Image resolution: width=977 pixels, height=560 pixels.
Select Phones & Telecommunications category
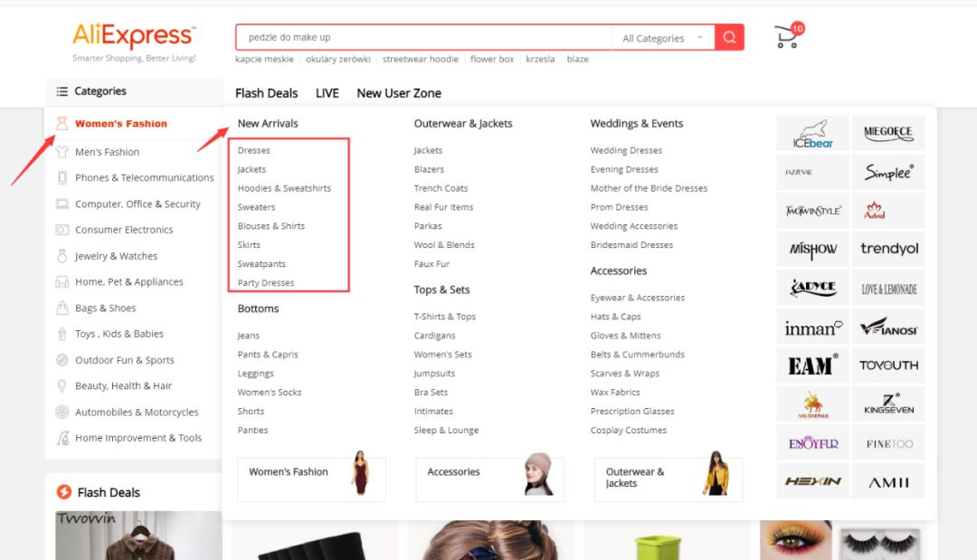click(145, 177)
